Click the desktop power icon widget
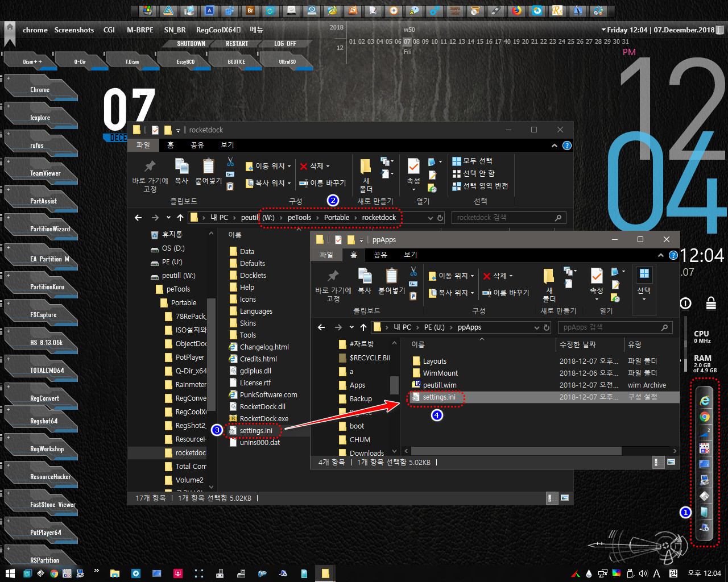Viewport: 728px width, 582px height. tap(685, 303)
